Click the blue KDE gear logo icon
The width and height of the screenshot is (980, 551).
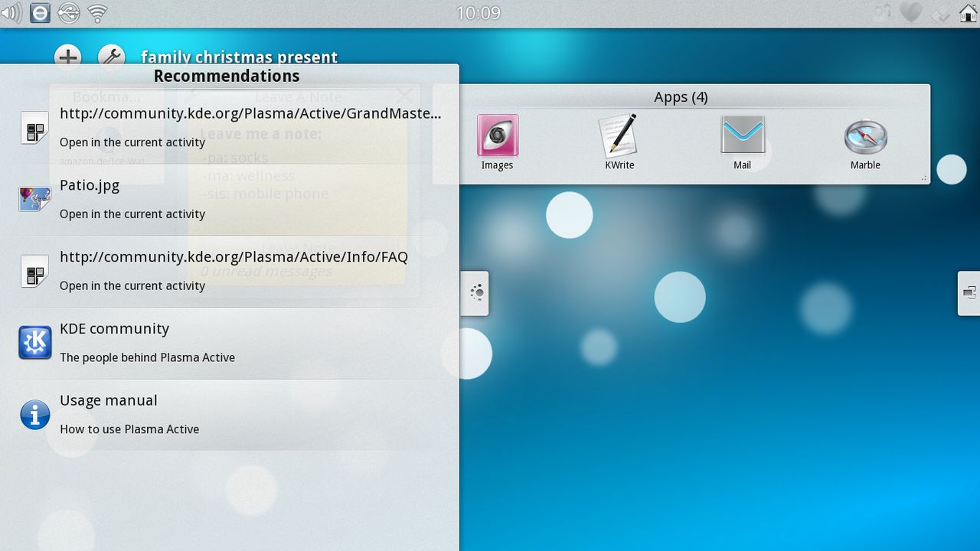coord(34,343)
